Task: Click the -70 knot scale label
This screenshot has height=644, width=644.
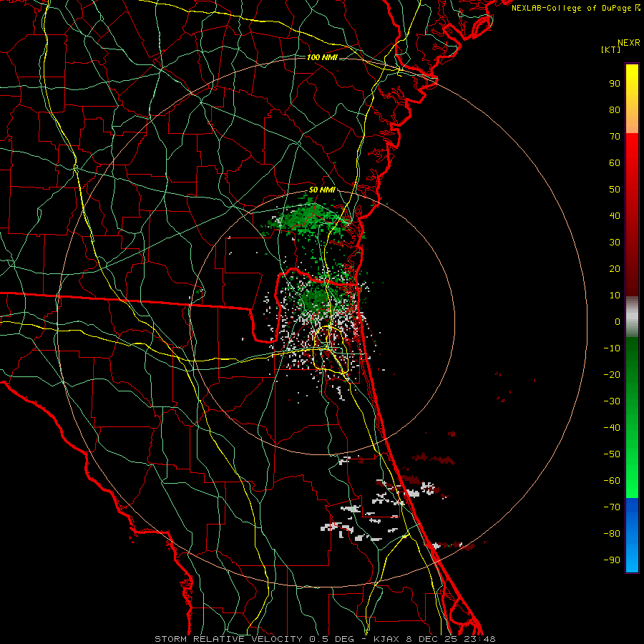Action: [612, 507]
